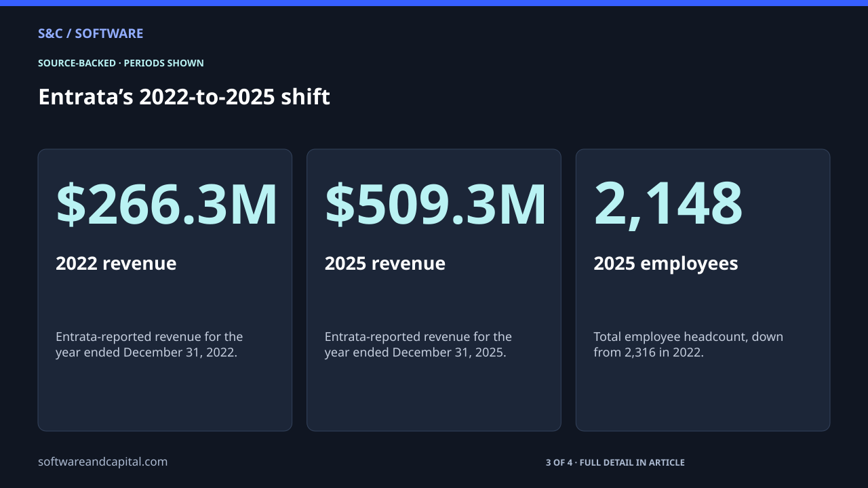Viewport: 868px width, 488px height.
Task: Click the description ending 'December 31, 2022.'
Action: [149, 344]
